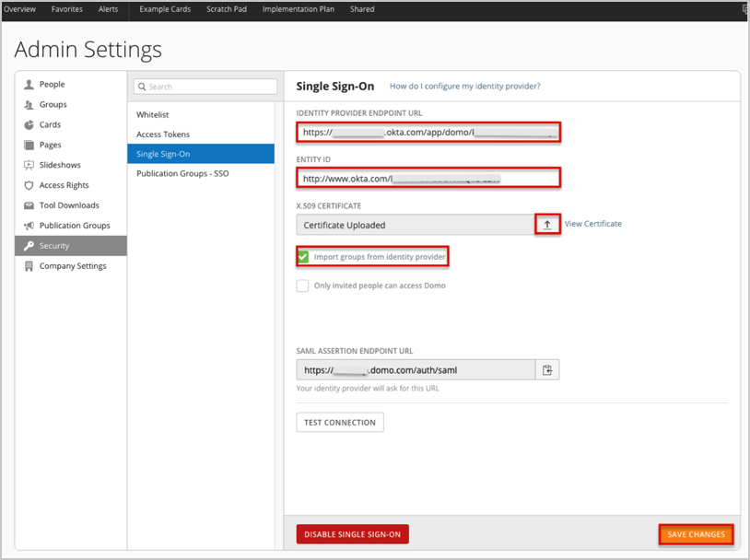Click into the Entity ID field
This screenshot has height=560, width=750.
coord(428,178)
